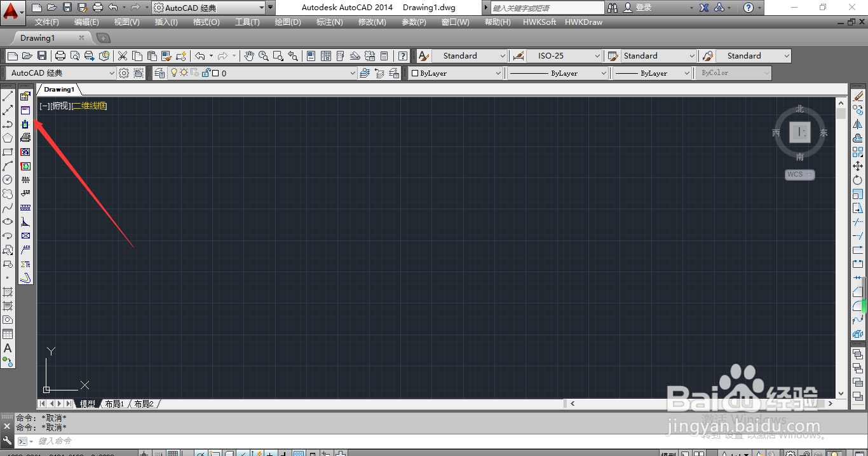Click the Mirror tool in modify toolbar

858,124
